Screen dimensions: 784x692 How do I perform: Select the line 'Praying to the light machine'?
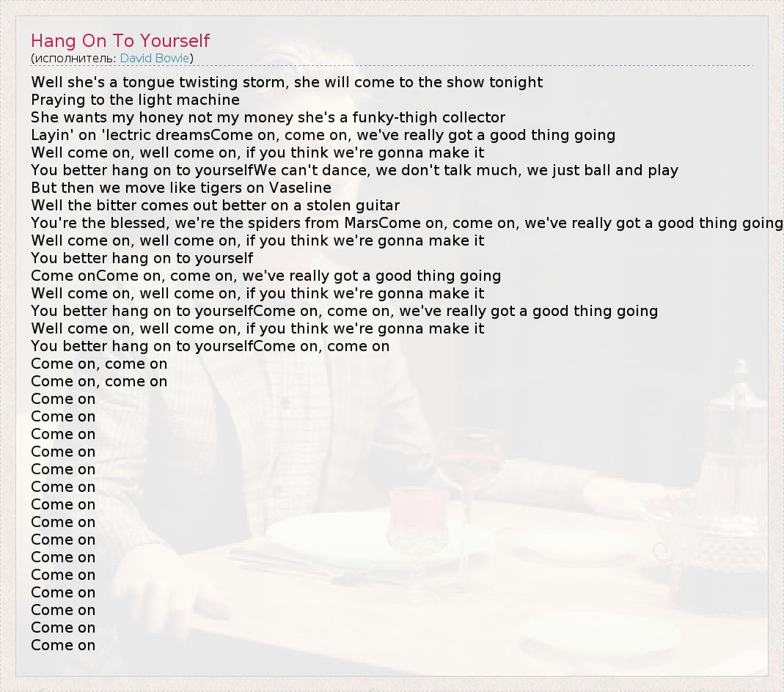coord(135,100)
